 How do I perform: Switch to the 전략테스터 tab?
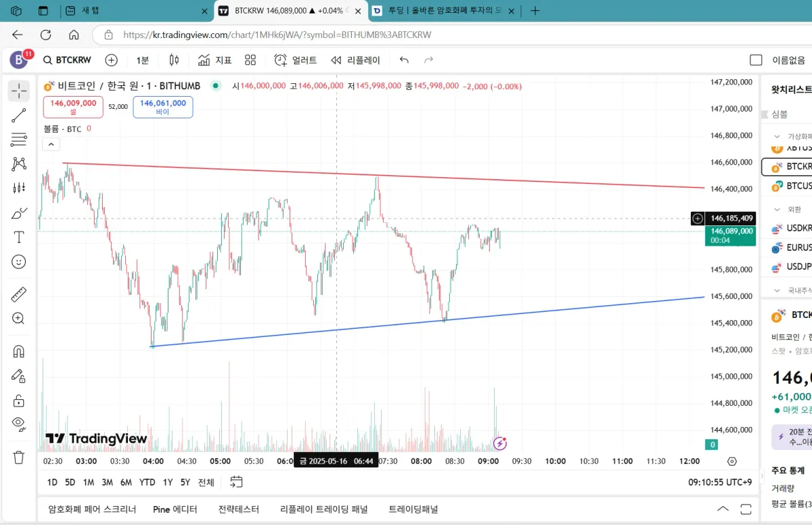238,509
